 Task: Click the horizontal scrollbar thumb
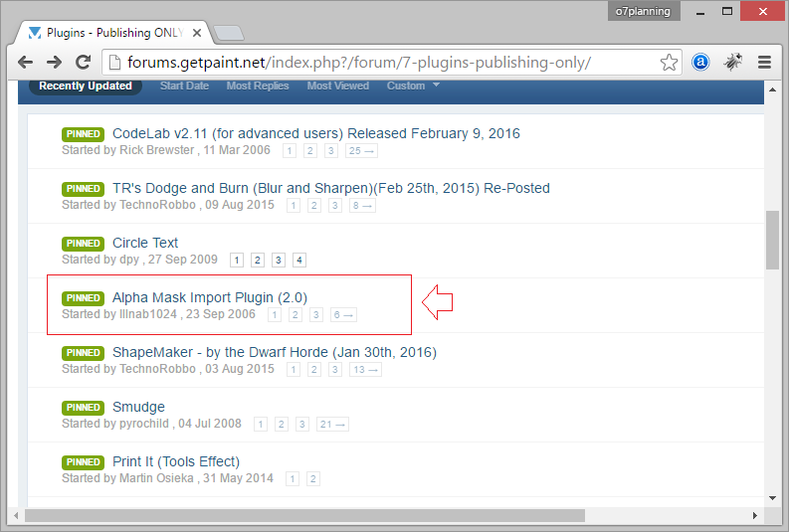(x=304, y=515)
